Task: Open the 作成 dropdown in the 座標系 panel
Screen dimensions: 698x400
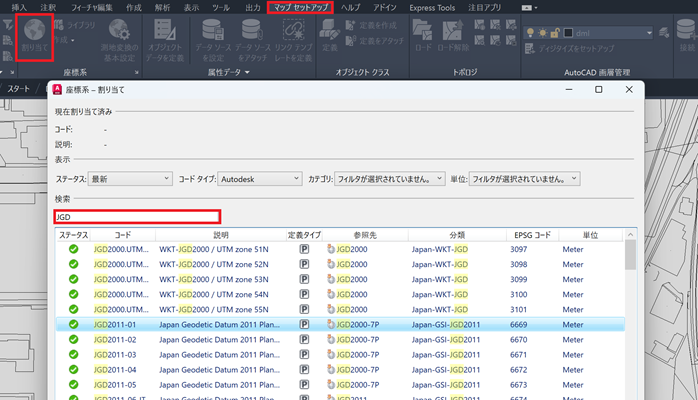Action: (x=65, y=40)
